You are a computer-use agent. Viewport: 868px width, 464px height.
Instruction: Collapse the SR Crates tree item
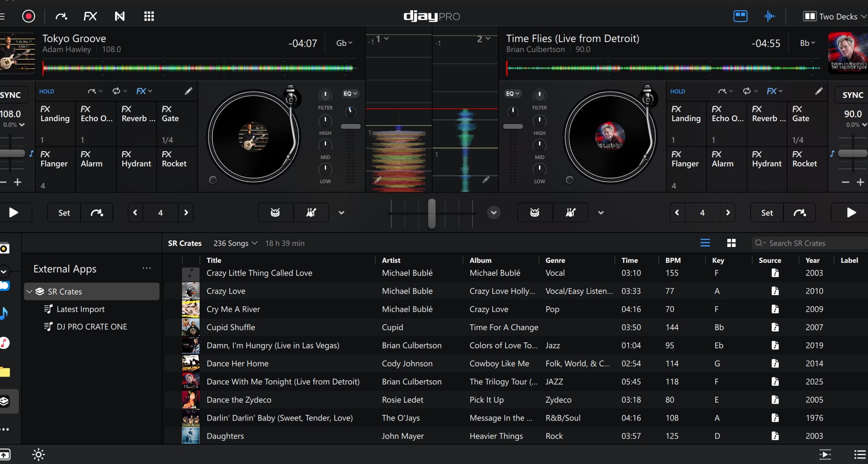pyautogui.click(x=29, y=291)
